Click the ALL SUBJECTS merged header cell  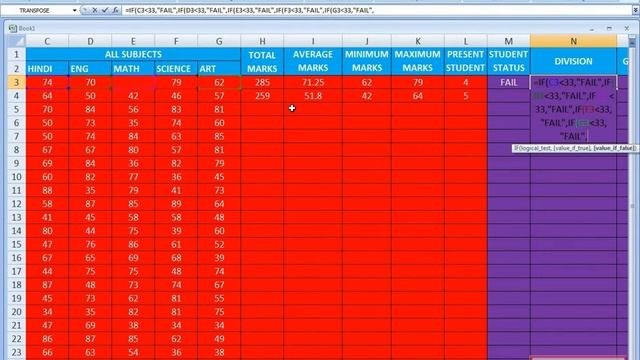(133, 54)
